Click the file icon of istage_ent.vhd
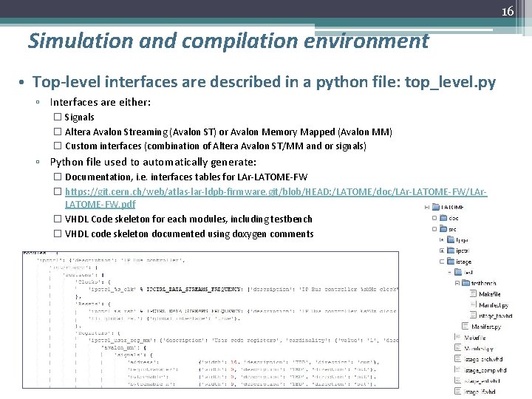The height and width of the screenshot is (399, 532). [x=458, y=381]
